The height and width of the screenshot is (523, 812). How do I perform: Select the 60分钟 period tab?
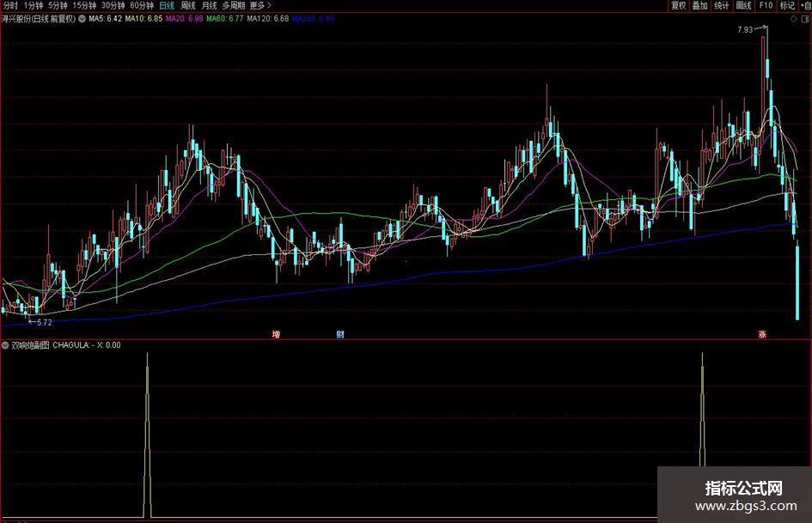point(142,6)
